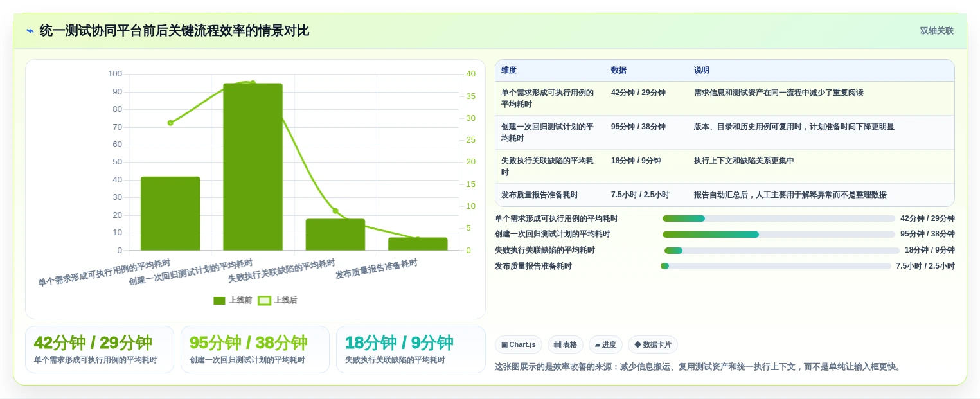Click the 95分钟 / 38分钟 value beside progress bar
This screenshot has height=399, width=980.
927,235
